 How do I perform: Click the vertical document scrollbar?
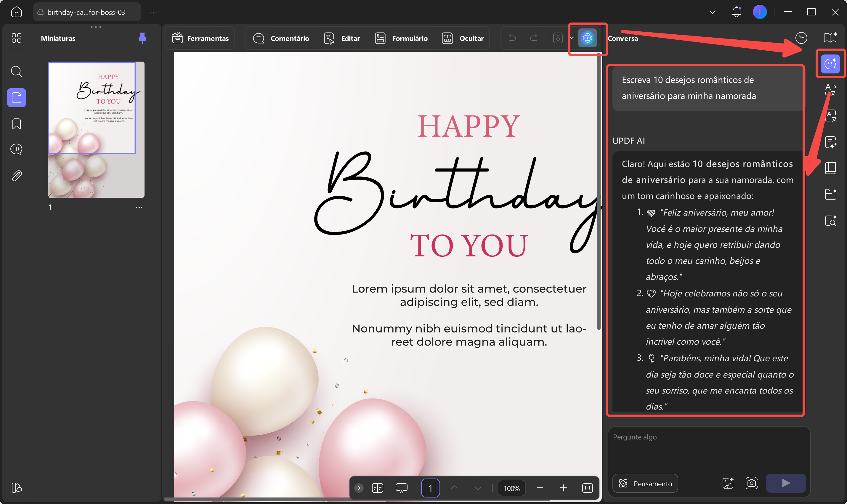[x=599, y=190]
